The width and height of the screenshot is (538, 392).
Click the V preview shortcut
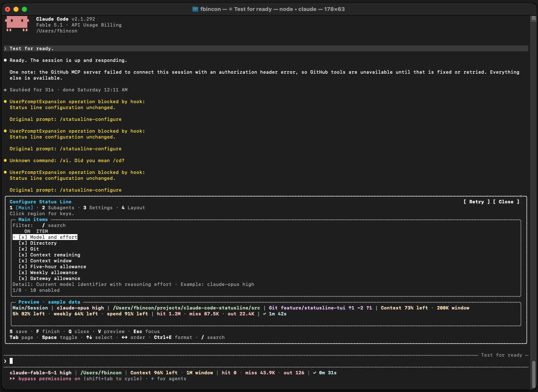pos(111,331)
